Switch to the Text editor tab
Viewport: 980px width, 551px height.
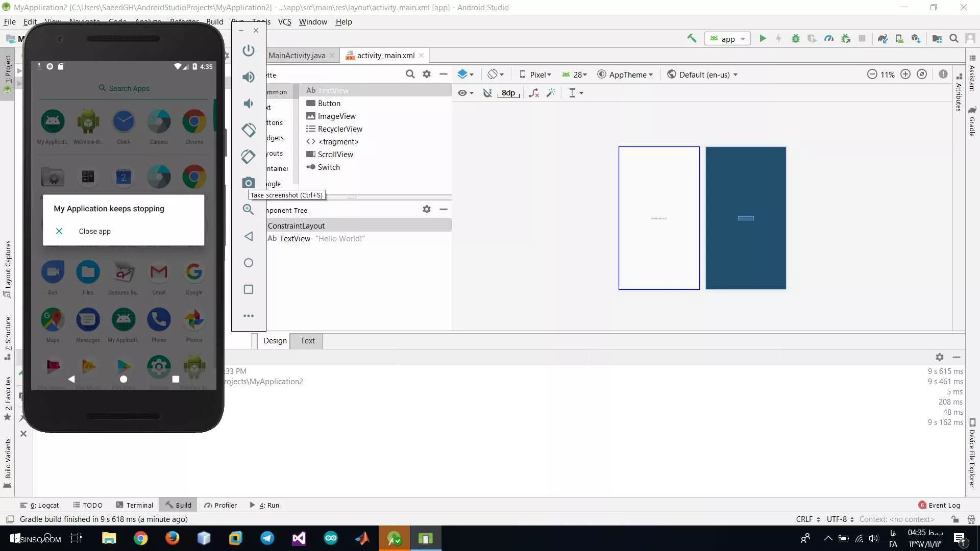point(307,341)
